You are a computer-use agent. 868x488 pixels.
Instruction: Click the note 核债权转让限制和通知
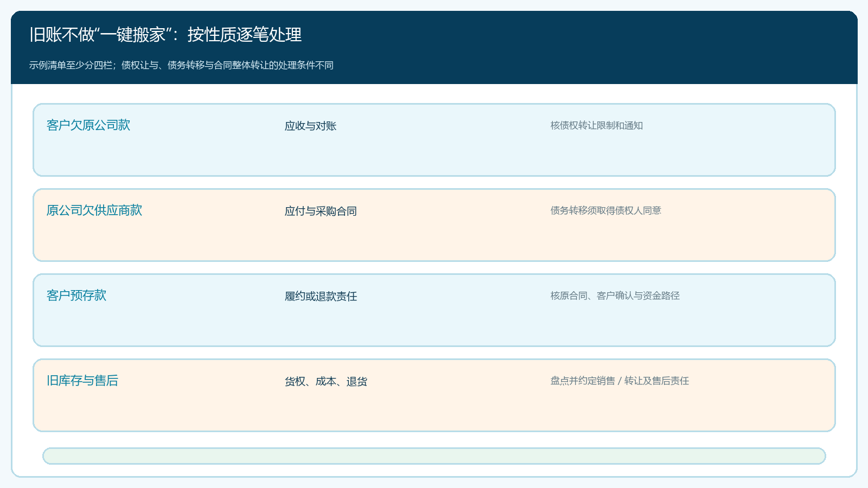(597, 125)
